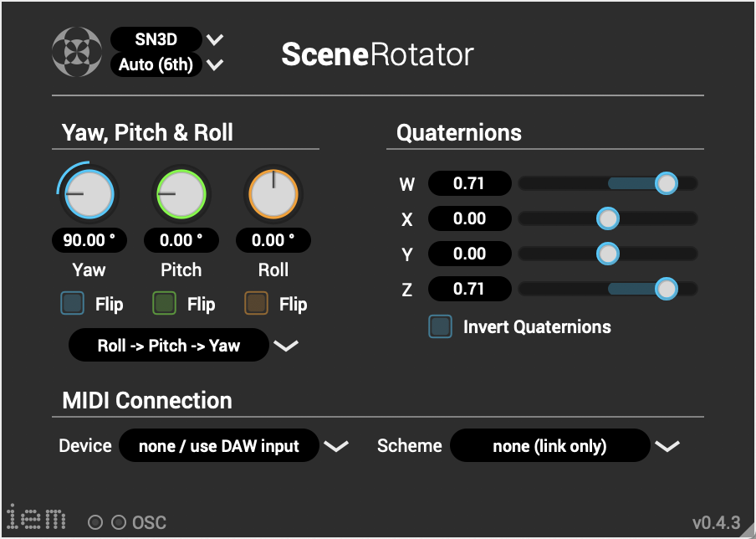Image resolution: width=756 pixels, height=539 pixels.
Task: Click the Yaw value field showing 90.00°
Action: pyautogui.click(x=89, y=241)
